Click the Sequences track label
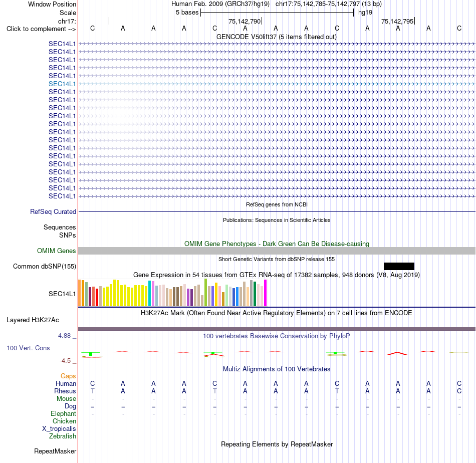Screen dimensions: 476x463 60,227
